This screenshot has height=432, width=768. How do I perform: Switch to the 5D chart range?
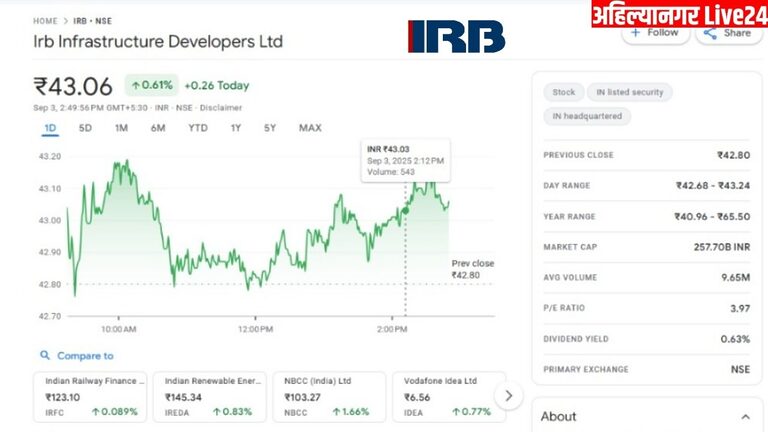[x=85, y=128]
